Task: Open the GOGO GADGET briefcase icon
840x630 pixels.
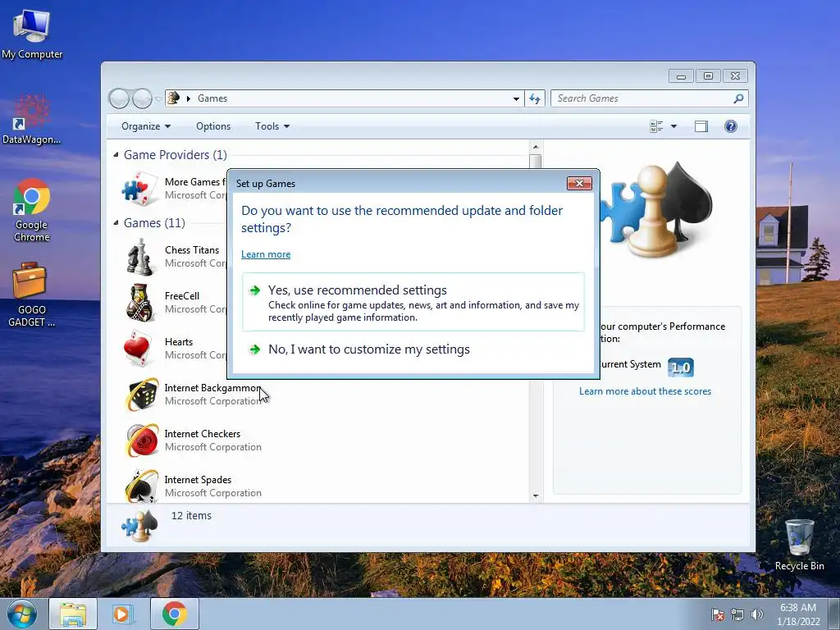Action: tap(32, 294)
